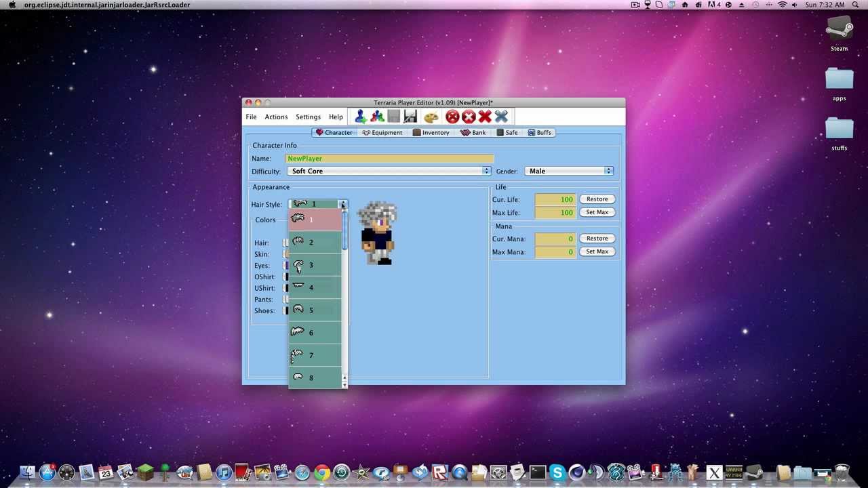Click the plain red X toolbar icon
Screen dimensions: 868x488
[485, 117]
